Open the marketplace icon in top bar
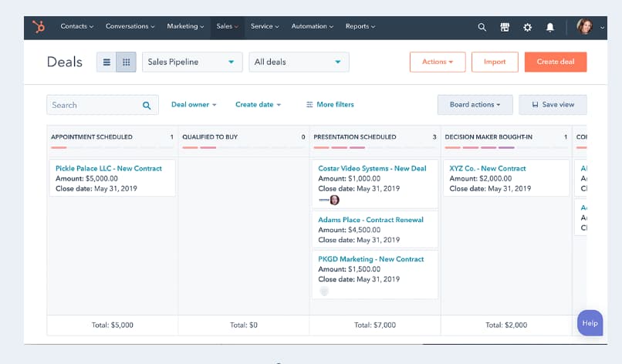Viewport: 622px width, 364px height. pos(505,27)
